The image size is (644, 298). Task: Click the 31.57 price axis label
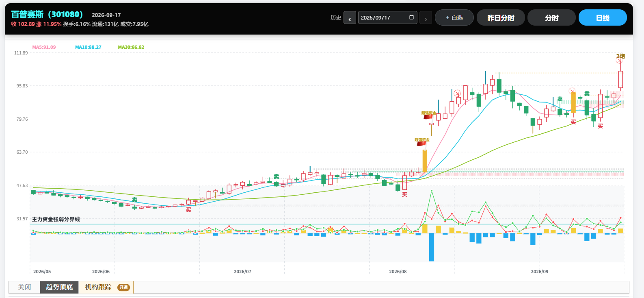pos(22,219)
